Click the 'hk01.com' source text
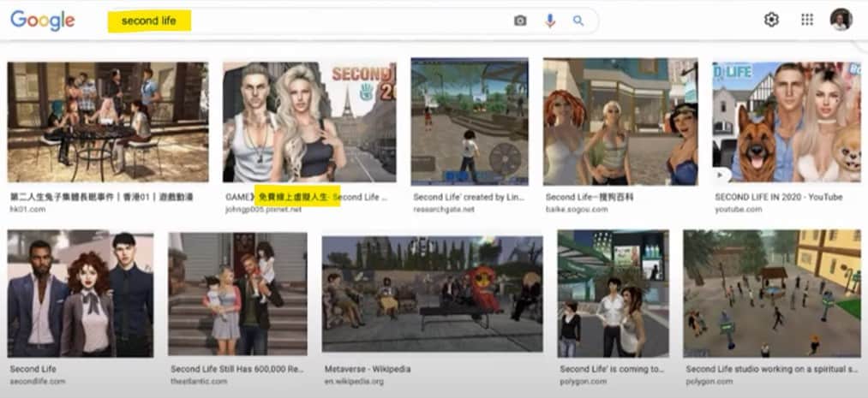 (x=27, y=210)
